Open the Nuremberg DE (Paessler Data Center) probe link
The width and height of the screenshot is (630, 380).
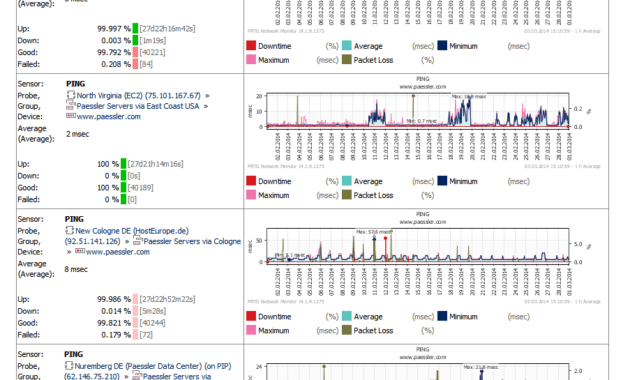[153, 366]
